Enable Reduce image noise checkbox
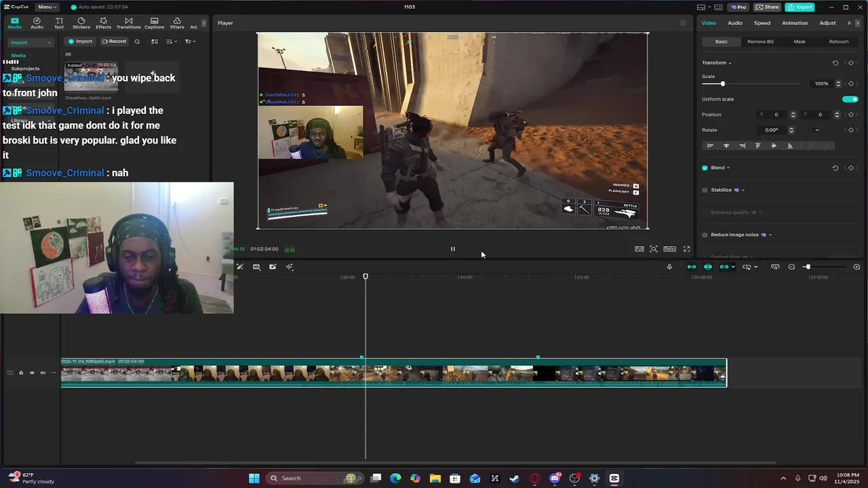 705,235
